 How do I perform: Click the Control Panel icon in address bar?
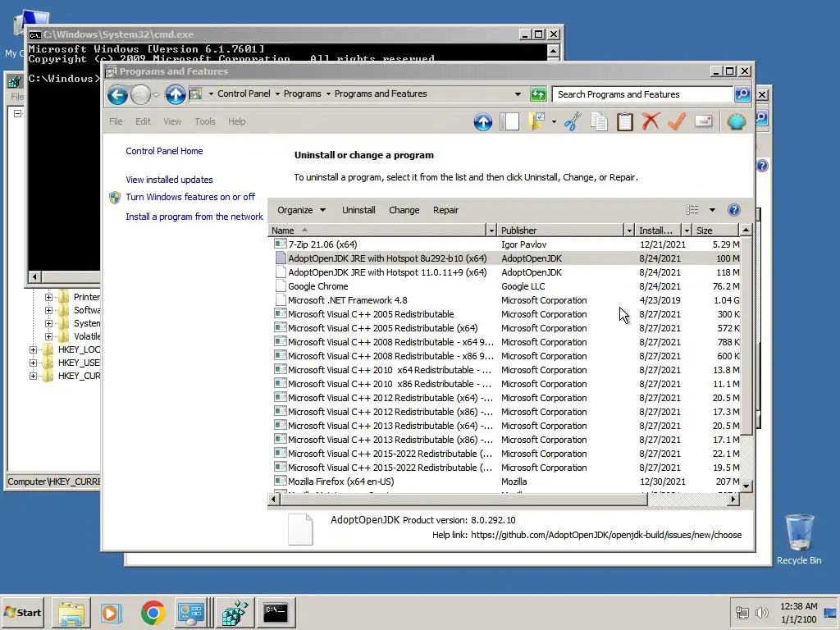pos(195,94)
